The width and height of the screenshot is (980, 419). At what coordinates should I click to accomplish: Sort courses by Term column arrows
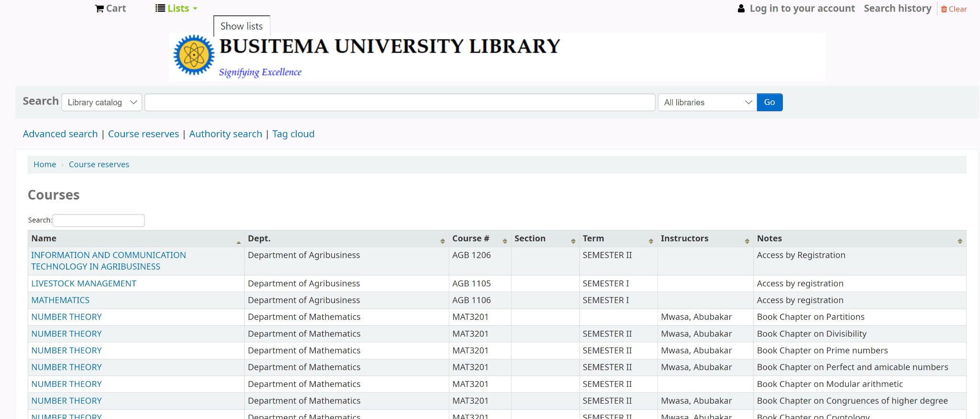click(x=650, y=241)
